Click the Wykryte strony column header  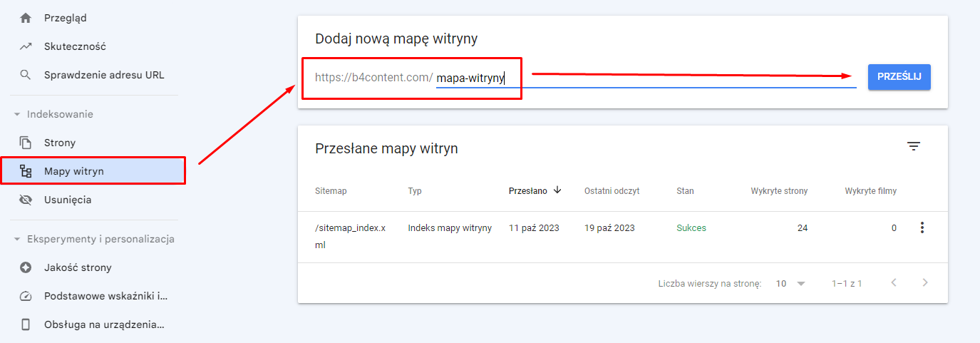coord(779,191)
